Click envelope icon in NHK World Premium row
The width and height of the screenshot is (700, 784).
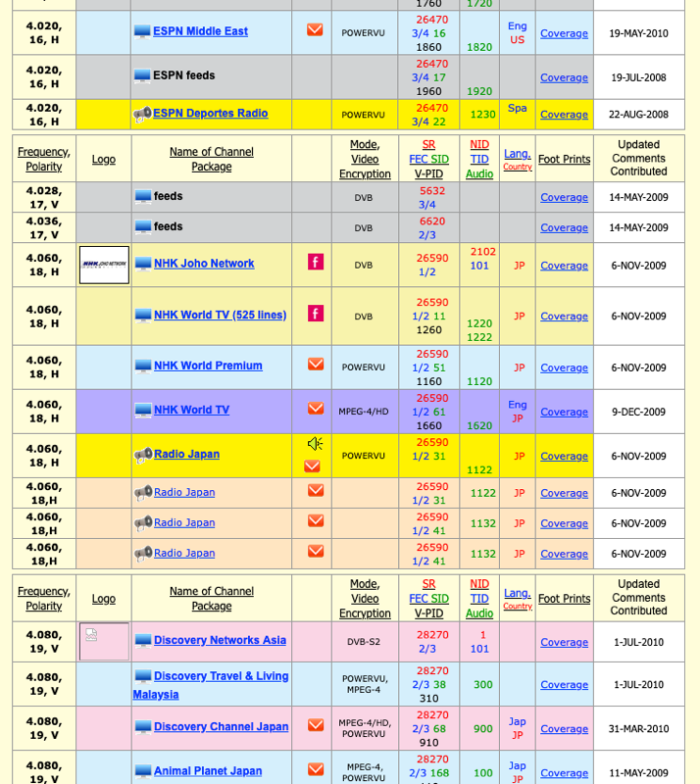tap(316, 364)
